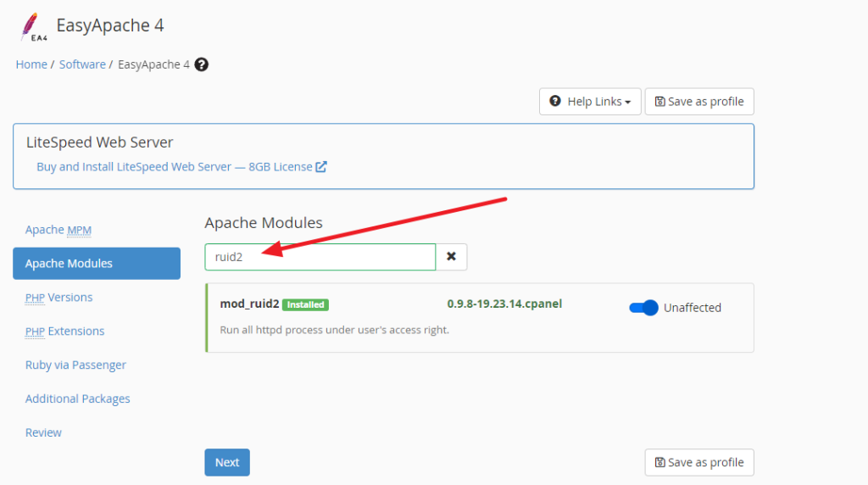This screenshot has height=485, width=868.
Task: Toggle the mod_ruid2 module switch
Action: click(644, 308)
